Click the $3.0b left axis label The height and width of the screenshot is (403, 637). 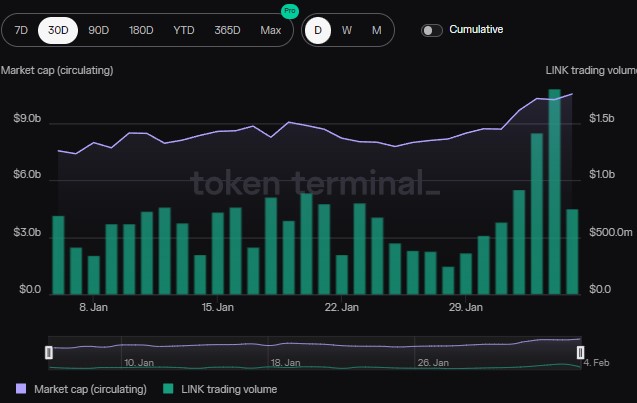click(x=27, y=232)
